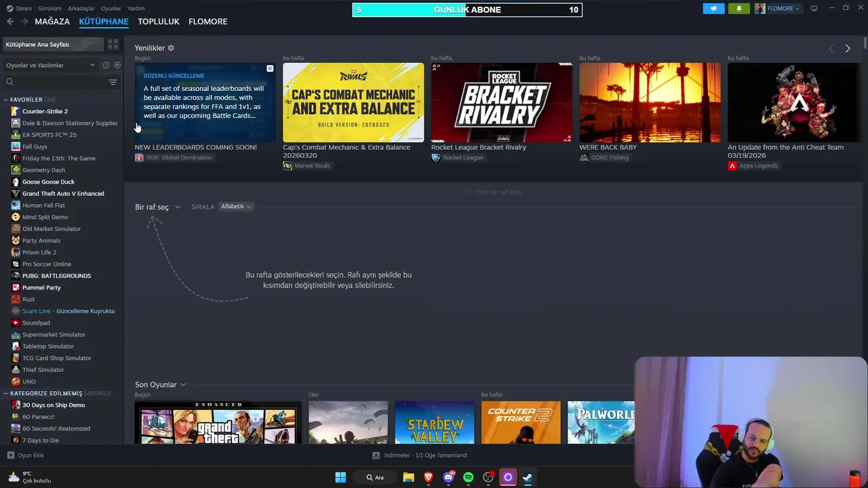This screenshot has height=488, width=868.
Task: Show next news items with right arrow
Action: 847,48
